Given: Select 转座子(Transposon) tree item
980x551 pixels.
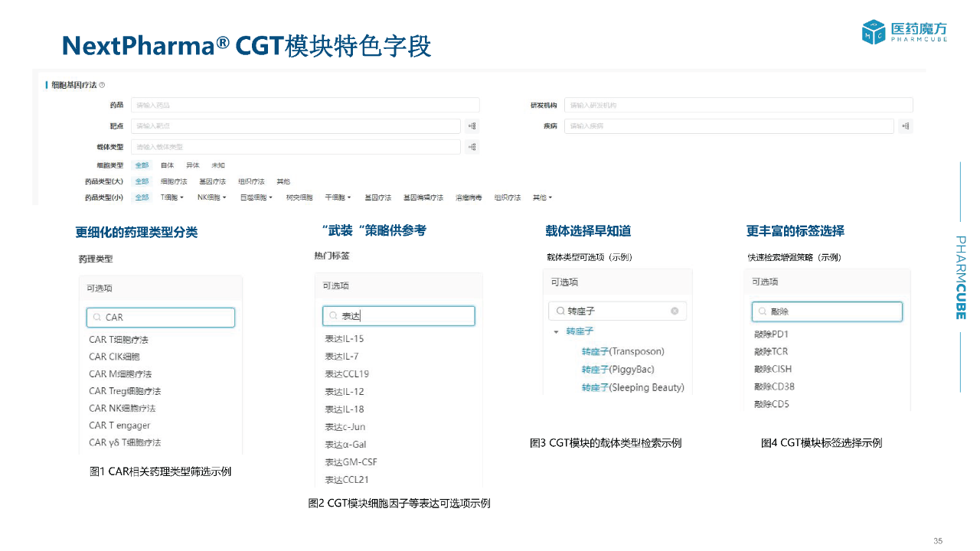Looking at the screenshot, I should point(622,352).
